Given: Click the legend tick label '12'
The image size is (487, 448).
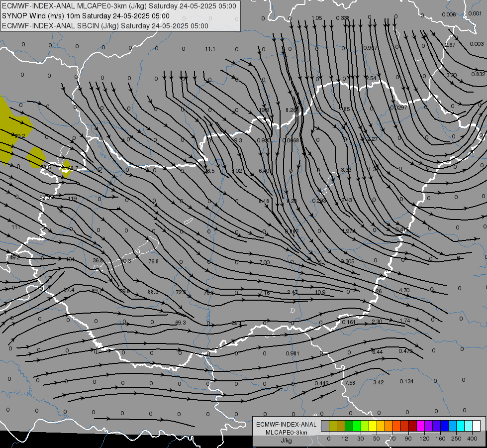Looking at the screenshot, I should click(x=344, y=439).
